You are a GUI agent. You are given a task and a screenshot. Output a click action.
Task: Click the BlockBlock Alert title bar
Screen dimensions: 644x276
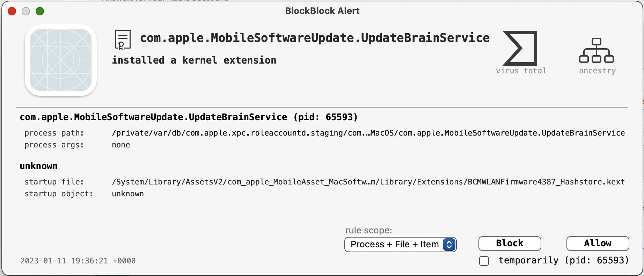(x=322, y=11)
